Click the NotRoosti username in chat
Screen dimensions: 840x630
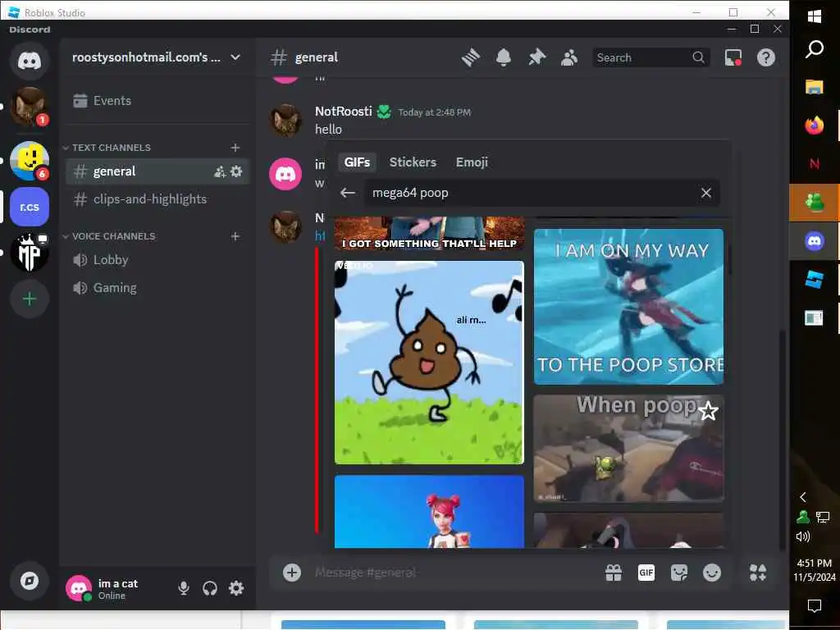[x=344, y=112]
